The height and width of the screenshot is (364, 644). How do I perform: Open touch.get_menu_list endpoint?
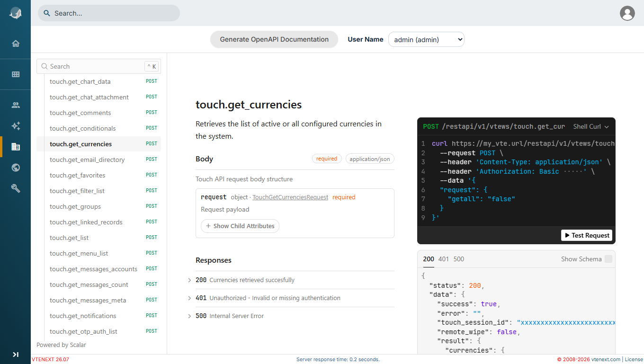pos(98,253)
